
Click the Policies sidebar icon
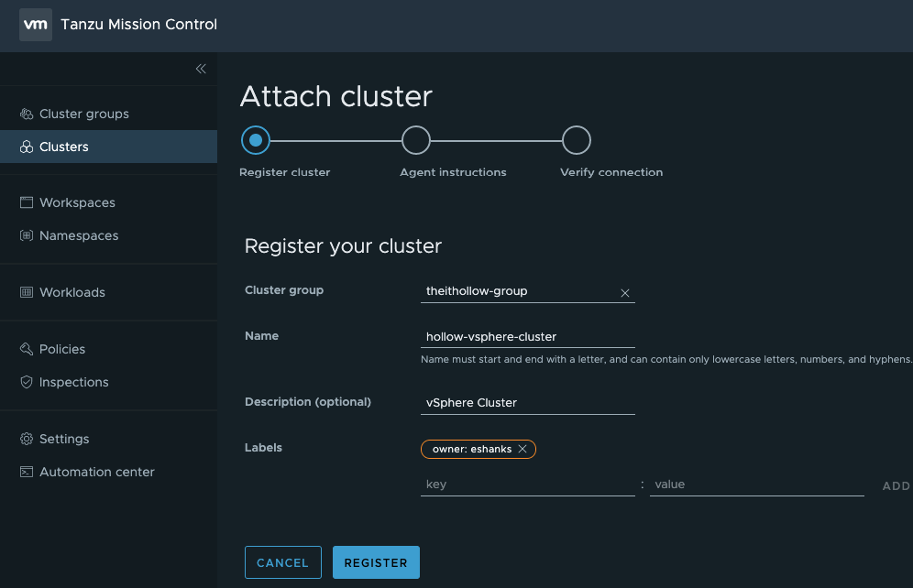[x=27, y=349]
